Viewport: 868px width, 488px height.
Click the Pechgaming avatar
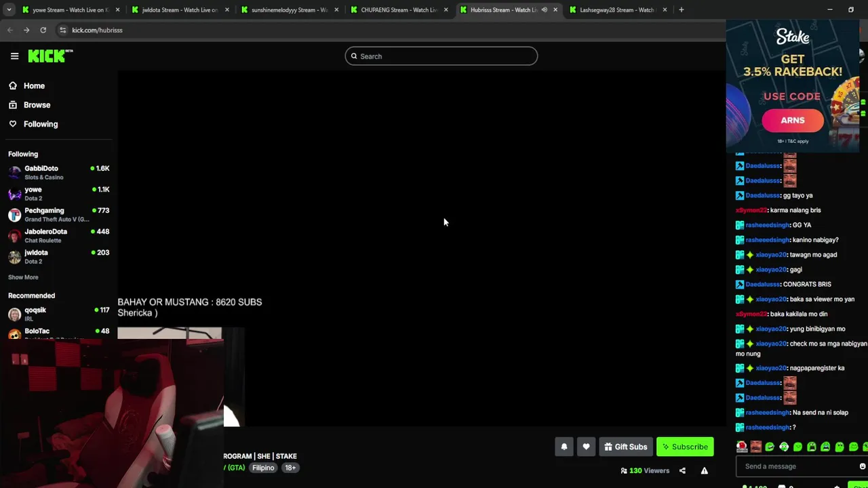[14, 215]
